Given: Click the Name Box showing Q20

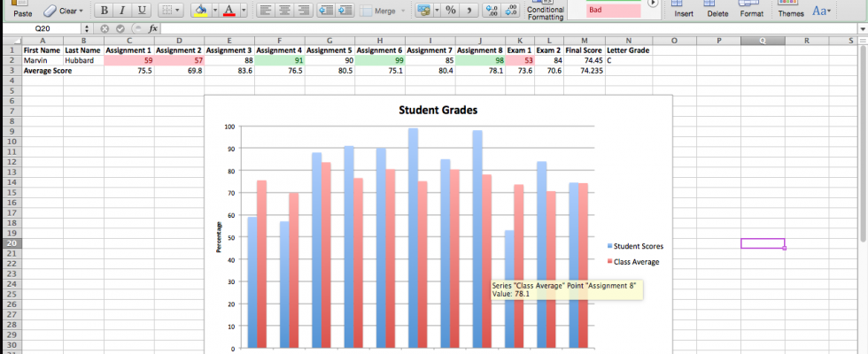Looking at the screenshot, I should 43,28.
